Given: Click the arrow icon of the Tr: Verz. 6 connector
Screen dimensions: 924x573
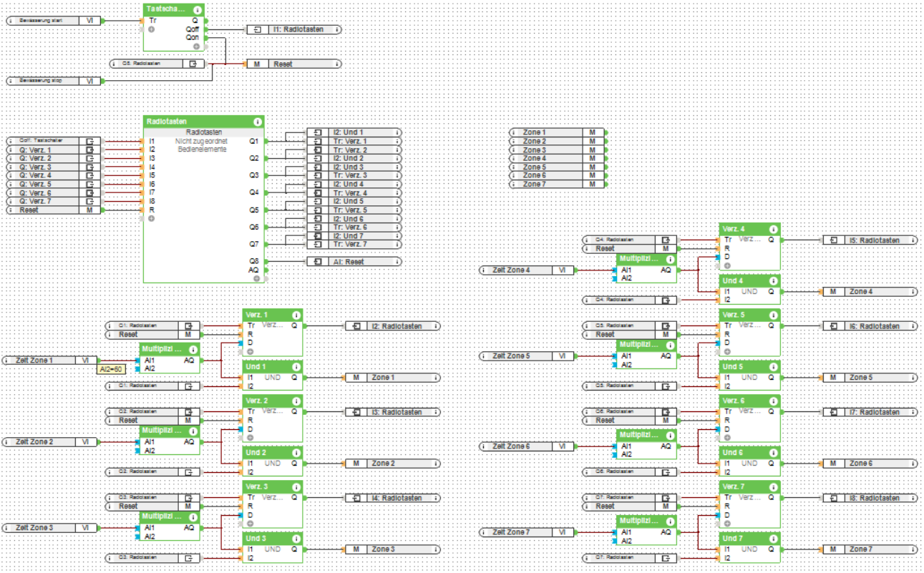Looking at the screenshot, I should (318, 227).
